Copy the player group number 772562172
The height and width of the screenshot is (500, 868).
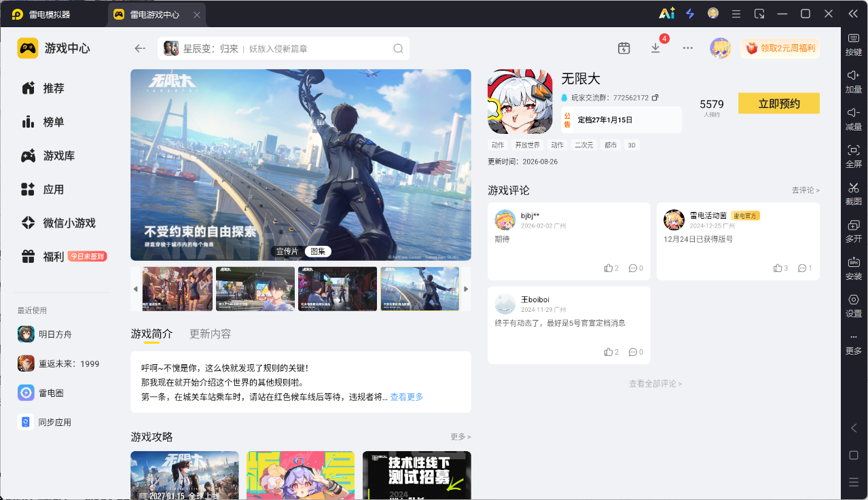tap(655, 98)
